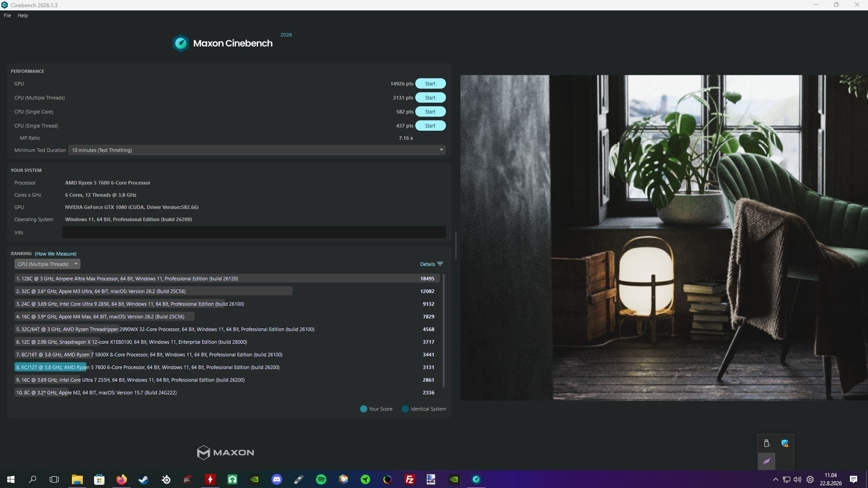This screenshot has width=868, height=488.
Task: Open the volume control in system tray
Action: click(x=797, y=479)
